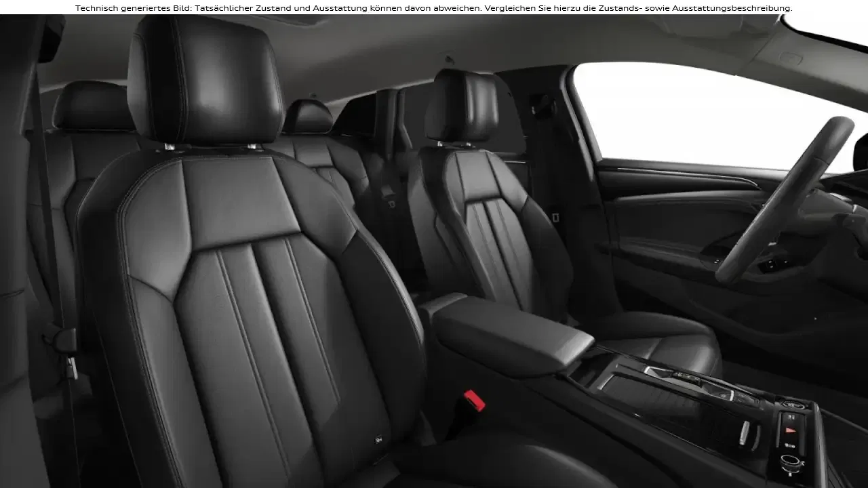The width and height of the screenshot is (868, 488).
Task: Click the round volume knob on console
Action: 790,463
